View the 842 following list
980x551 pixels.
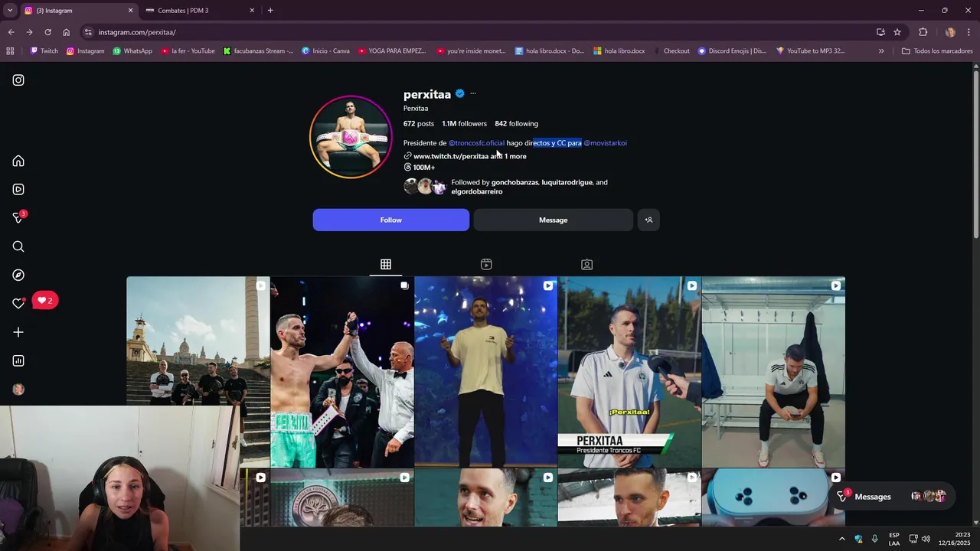(x=516, y=123)
